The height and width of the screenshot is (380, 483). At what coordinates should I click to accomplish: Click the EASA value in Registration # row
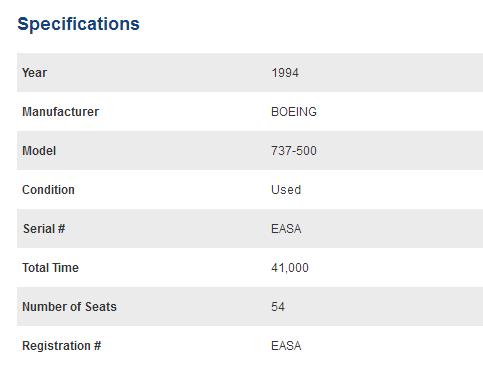[x=286, y=346]
